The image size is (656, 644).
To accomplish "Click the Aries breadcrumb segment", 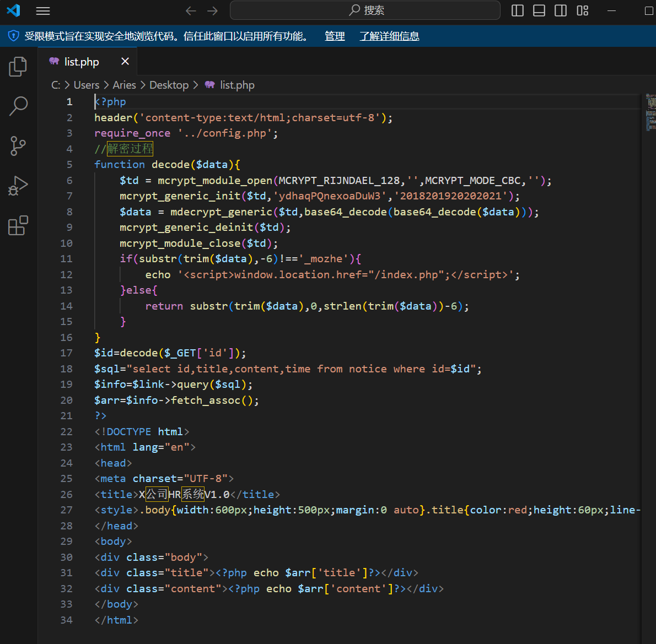I will pos(124,85).
